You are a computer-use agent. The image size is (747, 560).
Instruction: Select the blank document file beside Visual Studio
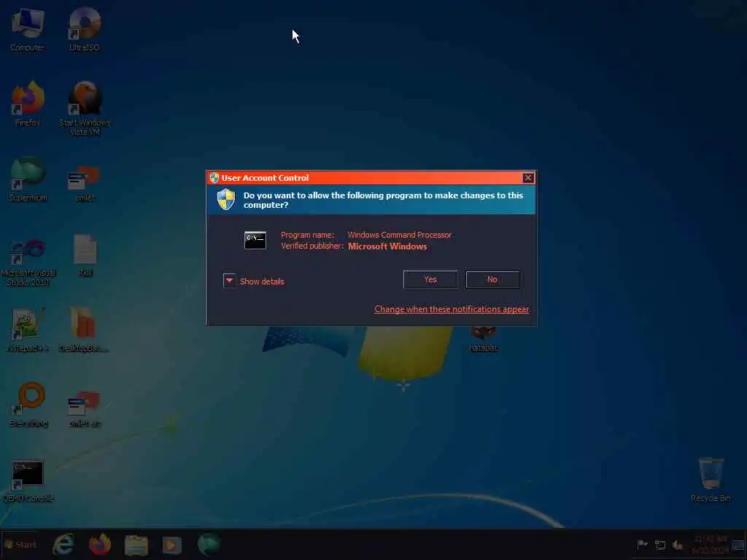point(85,255)
